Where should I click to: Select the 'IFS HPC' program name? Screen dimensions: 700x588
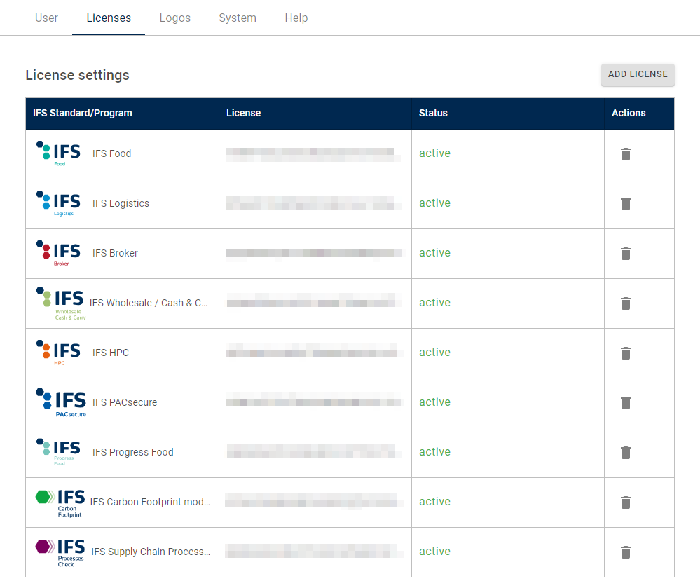pyautogui.click(x=110, y=353)
